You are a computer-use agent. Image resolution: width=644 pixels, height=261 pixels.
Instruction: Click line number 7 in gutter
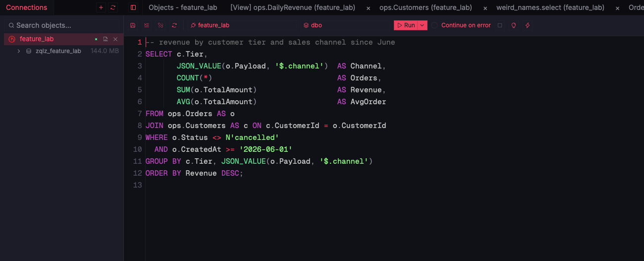click(x=140, y=114)
